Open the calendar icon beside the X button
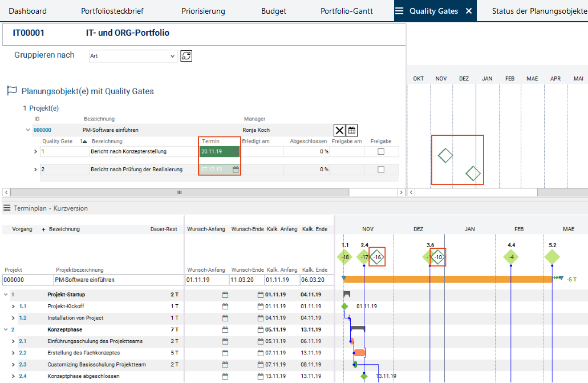588x383 pixels. [x=352, y=130]
